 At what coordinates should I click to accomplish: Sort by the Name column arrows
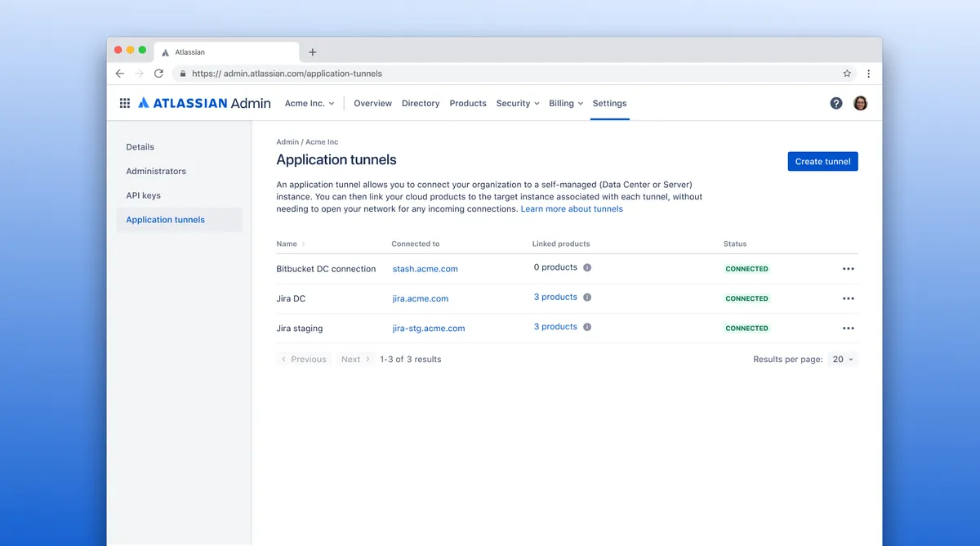tap(304, 244)
